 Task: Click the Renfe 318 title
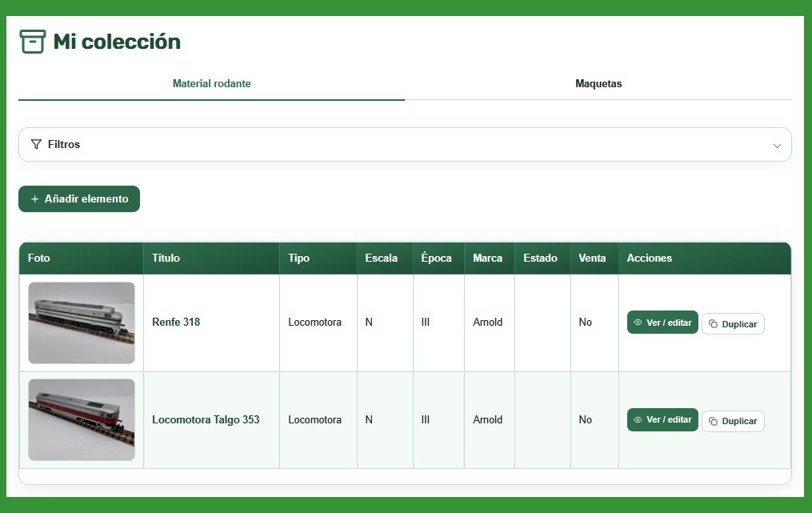coord(176,323)
